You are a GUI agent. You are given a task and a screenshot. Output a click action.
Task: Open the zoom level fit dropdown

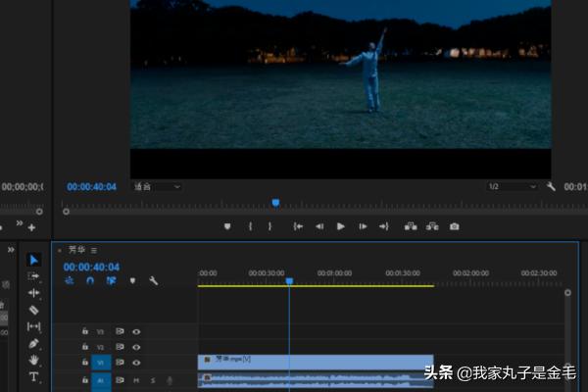157,186
